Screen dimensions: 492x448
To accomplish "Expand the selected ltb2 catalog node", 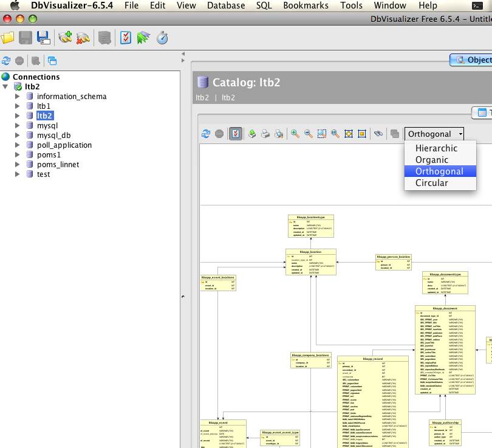I will 17,116.
